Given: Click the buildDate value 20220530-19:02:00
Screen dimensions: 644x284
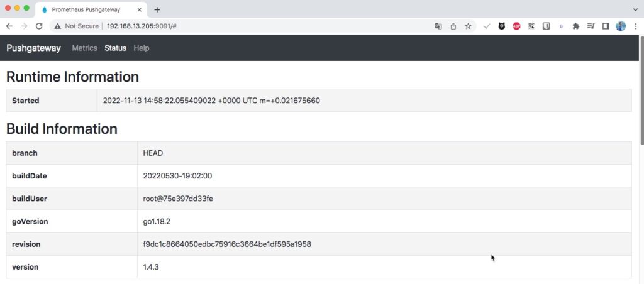Looking at the screenshot, I should [x=177, y=176].
